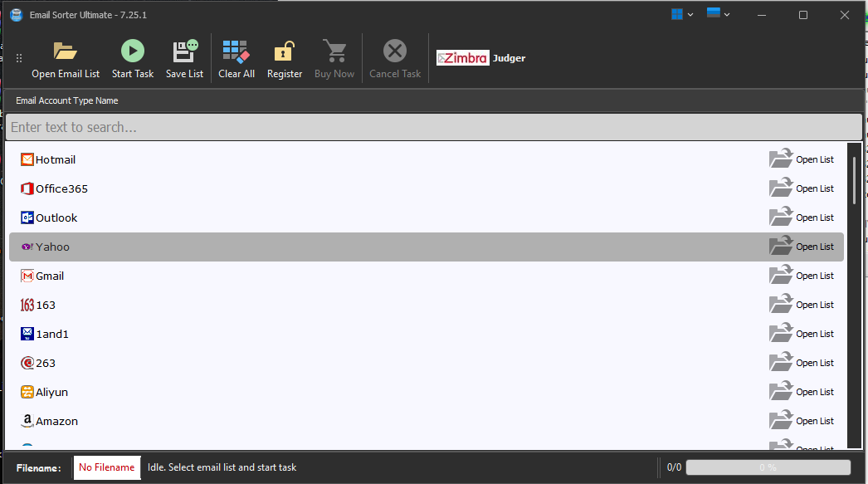Expand the first title bar dropdown
868x484 pixels.
(680, 14)
